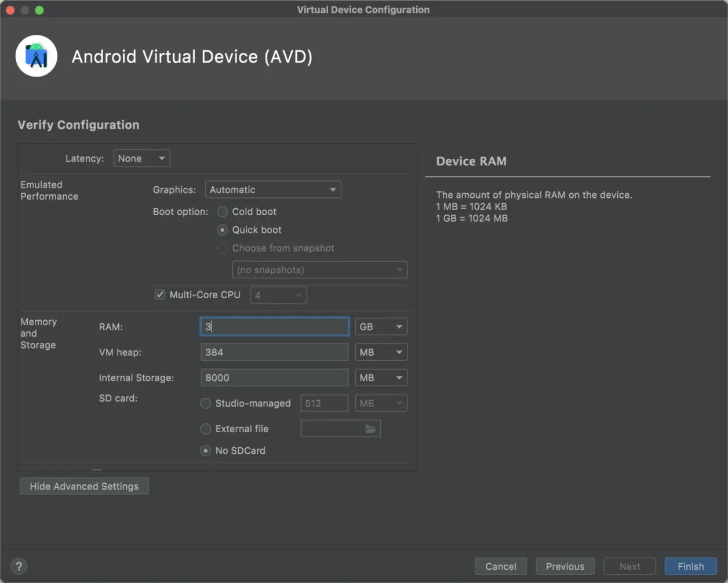The width and height of the screenshot is (728, 583).
Task: Open the no snapshots dropdown
Action: (x=320, y=270)
